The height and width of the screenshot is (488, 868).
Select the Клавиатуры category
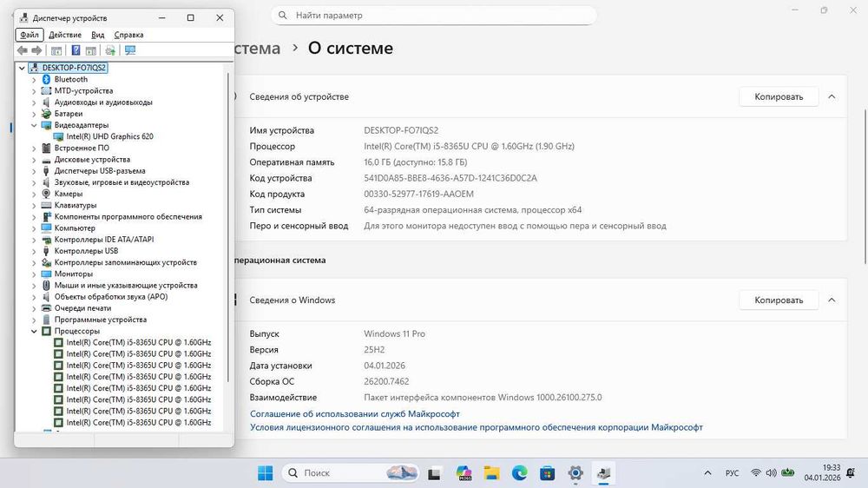point(76,205)
